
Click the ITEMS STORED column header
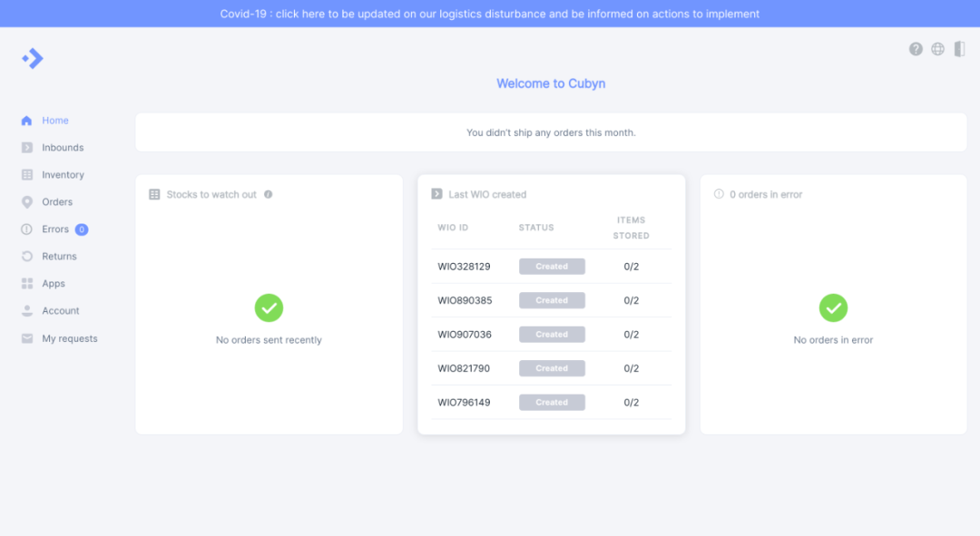632,228
